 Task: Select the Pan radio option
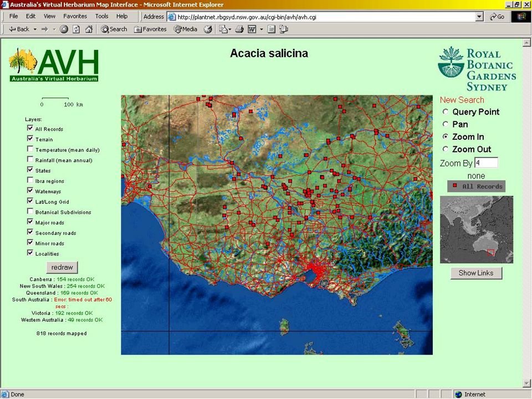[446, 124]
